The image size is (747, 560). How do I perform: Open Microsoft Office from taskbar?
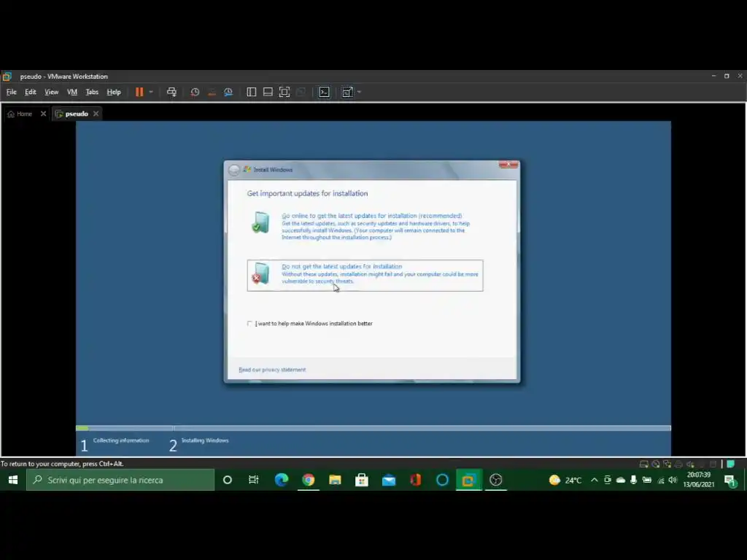pos(415,480)
